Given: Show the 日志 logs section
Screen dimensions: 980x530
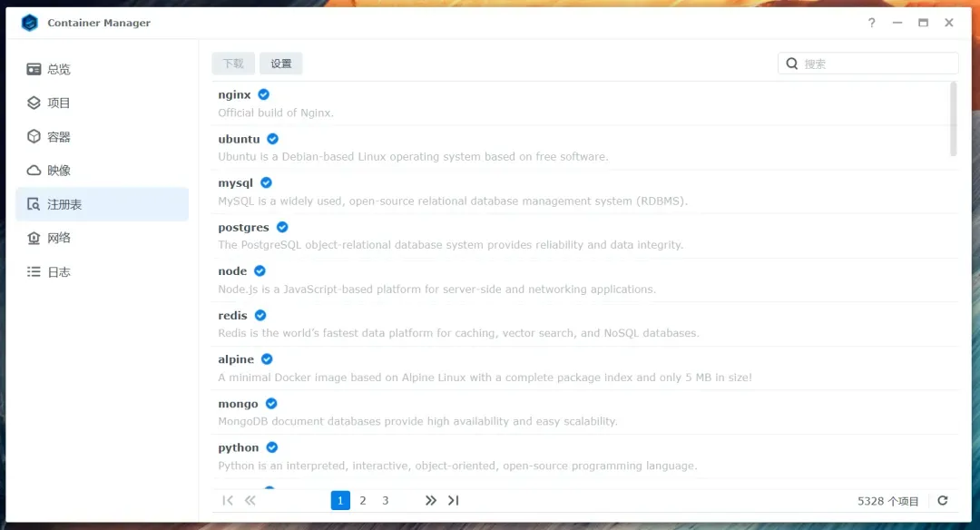Looking at the screenshot, I should coord(102,272).
